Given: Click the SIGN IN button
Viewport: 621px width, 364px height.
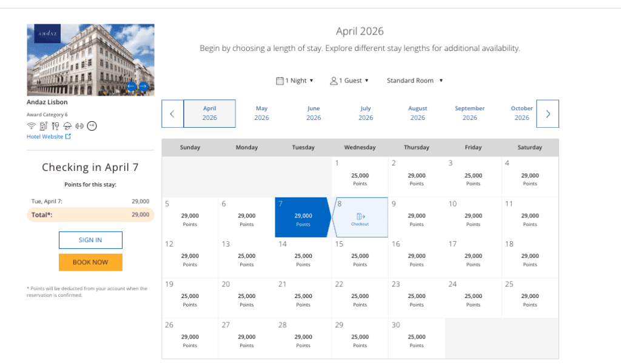Looking at the screenshot, I should point(90,240).
